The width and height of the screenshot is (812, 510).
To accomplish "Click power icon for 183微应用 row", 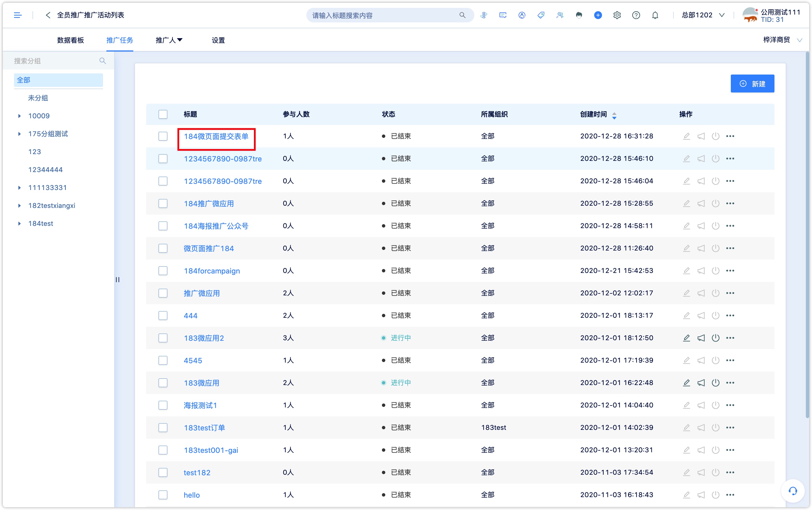I will tap(715, 382).
